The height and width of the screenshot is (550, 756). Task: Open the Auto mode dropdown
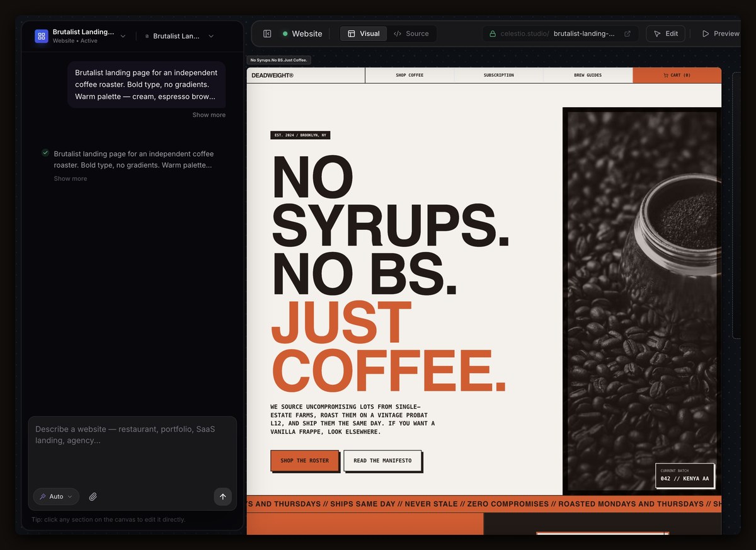pos(56,496)
